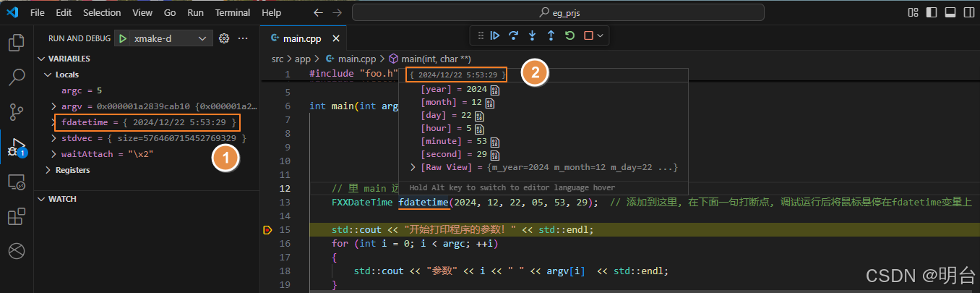Open the Remote Explorer view
This screenshot has height=293, width=980.
pos(16,182)
